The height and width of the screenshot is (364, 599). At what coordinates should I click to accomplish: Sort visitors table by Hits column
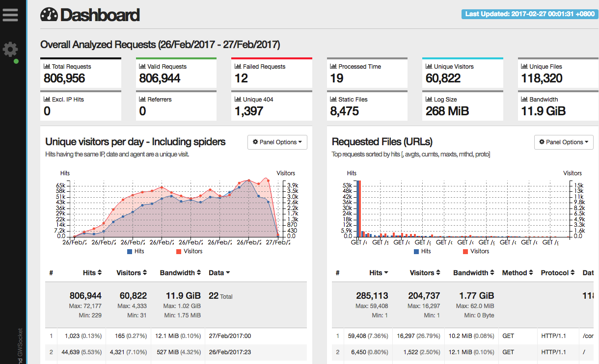tap(92, 273)
